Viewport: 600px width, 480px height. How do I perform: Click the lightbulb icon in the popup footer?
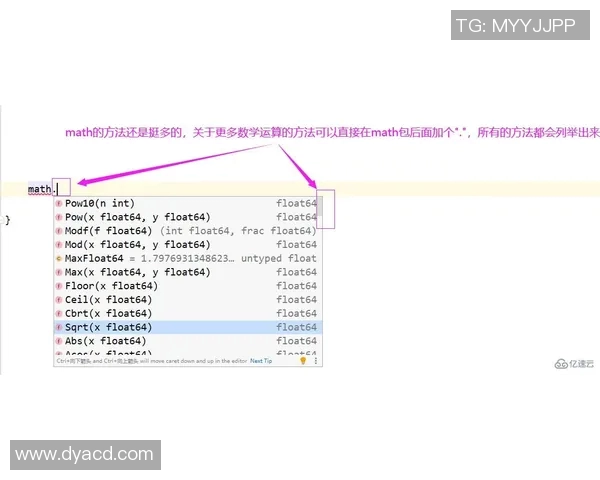303,361
